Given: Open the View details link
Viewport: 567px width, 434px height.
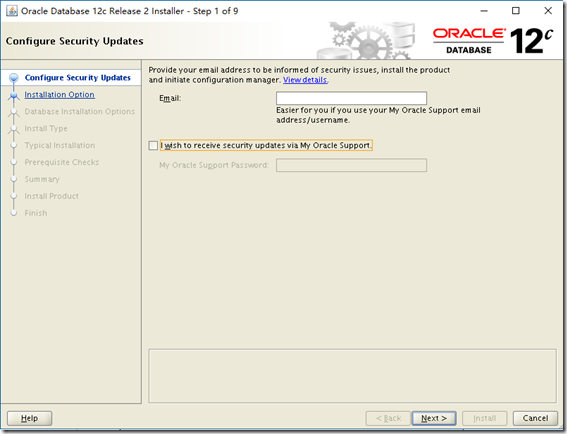Looking at the screenshot, I should coord(305,80).
